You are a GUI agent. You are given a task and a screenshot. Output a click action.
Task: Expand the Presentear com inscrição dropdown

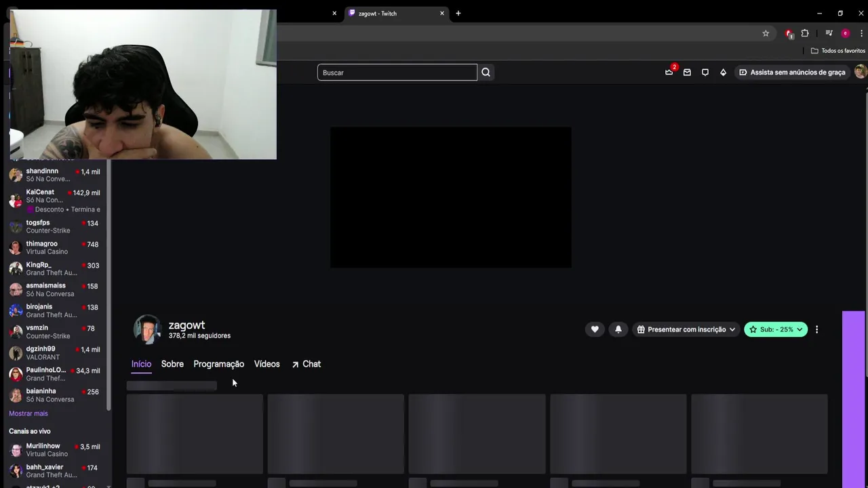pos(686,329)
